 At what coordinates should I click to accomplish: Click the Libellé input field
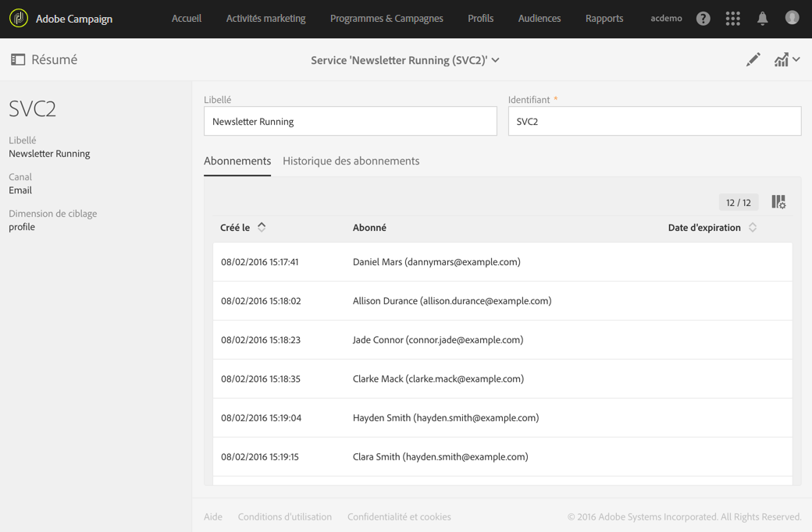click(350, 122)
